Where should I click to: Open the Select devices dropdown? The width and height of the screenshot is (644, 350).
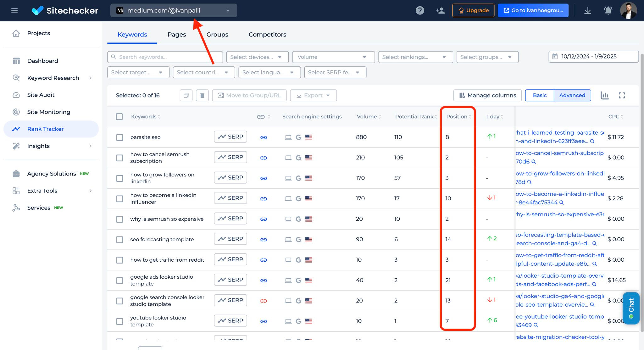point(257,57)
